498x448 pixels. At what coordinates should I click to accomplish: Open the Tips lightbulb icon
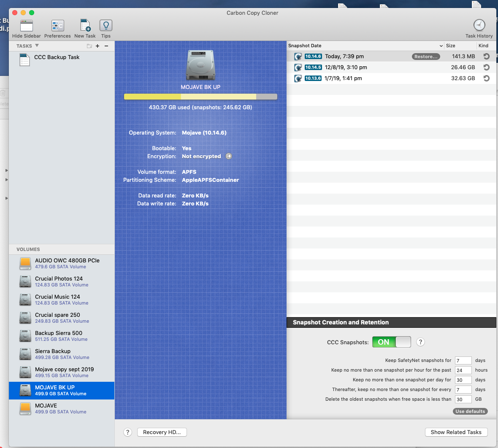pos(106,25)
